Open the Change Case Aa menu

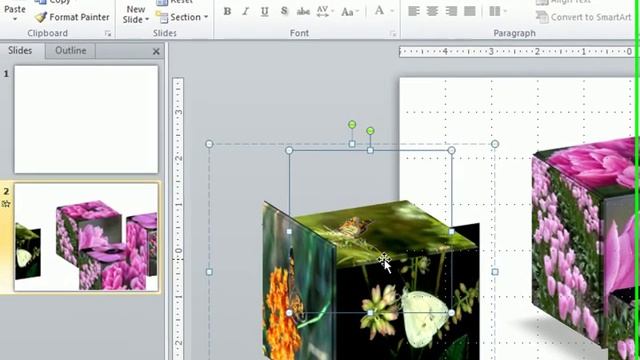349,11
